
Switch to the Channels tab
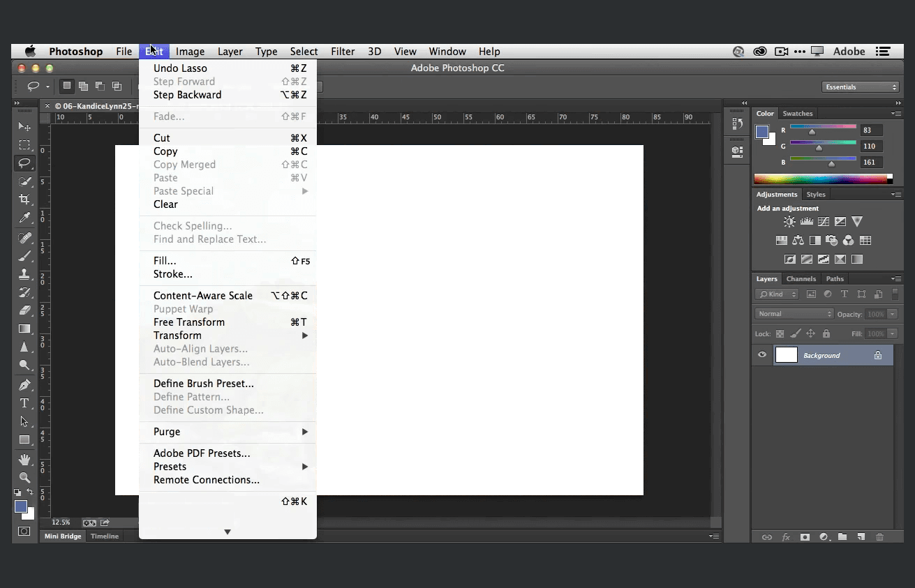[x=801, y=279]
